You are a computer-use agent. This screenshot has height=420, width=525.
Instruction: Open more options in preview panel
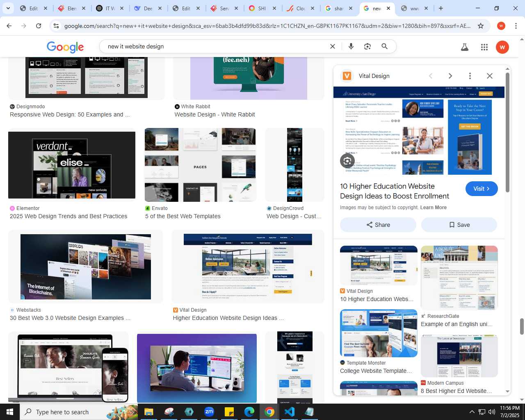coord(470,76)
